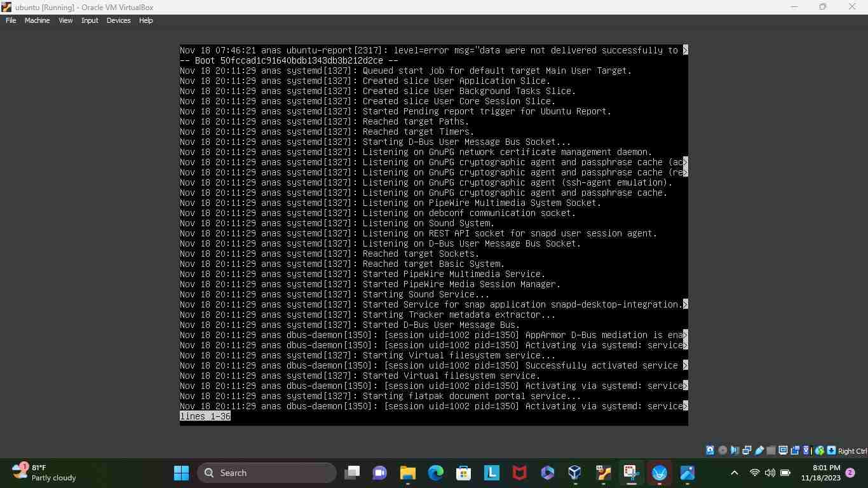Screen dimensions: 868x488
Task: Switch to VirtualBox Manager on taskbar
Action: coord(575,473)
